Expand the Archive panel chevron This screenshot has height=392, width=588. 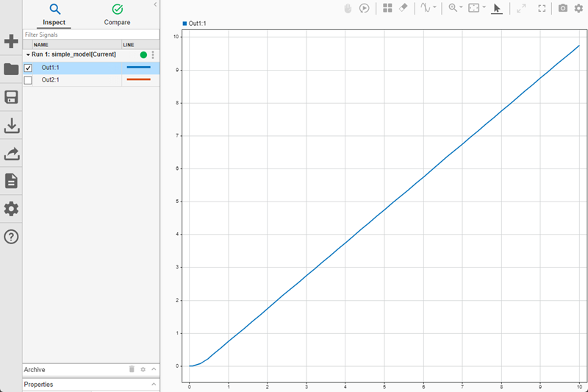154,369
